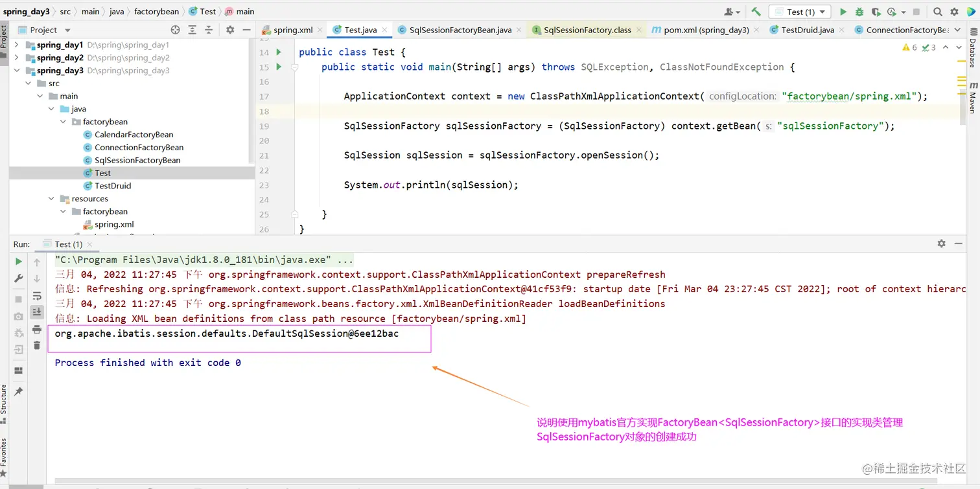
Task: Click factorybean in breadcrumb path
Action: tap(156, 12)
